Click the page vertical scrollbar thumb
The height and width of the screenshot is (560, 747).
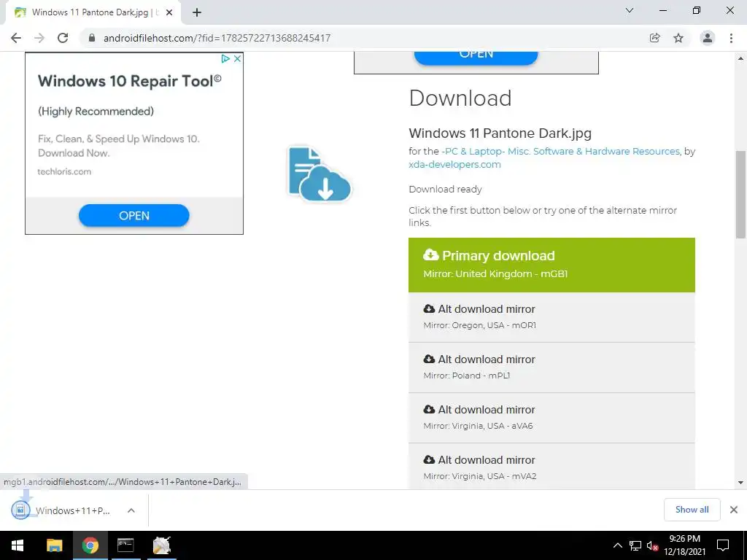pos(740,194)
